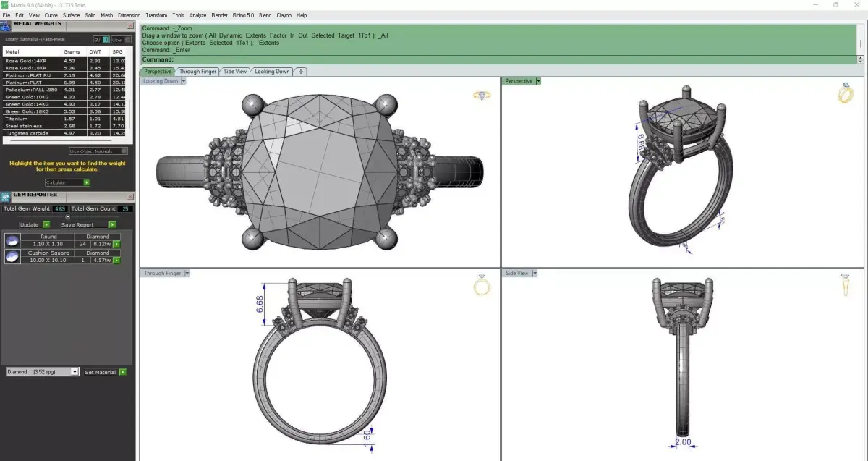Click the Cushion Square gem thumbnail

pos(12,256)
